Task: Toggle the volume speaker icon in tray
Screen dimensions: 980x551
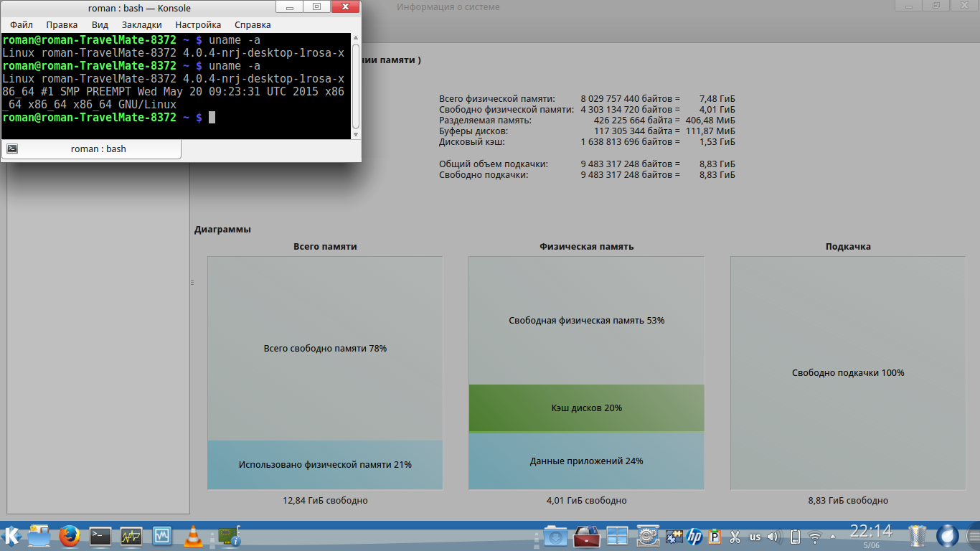Action: [x=773, y=537]
